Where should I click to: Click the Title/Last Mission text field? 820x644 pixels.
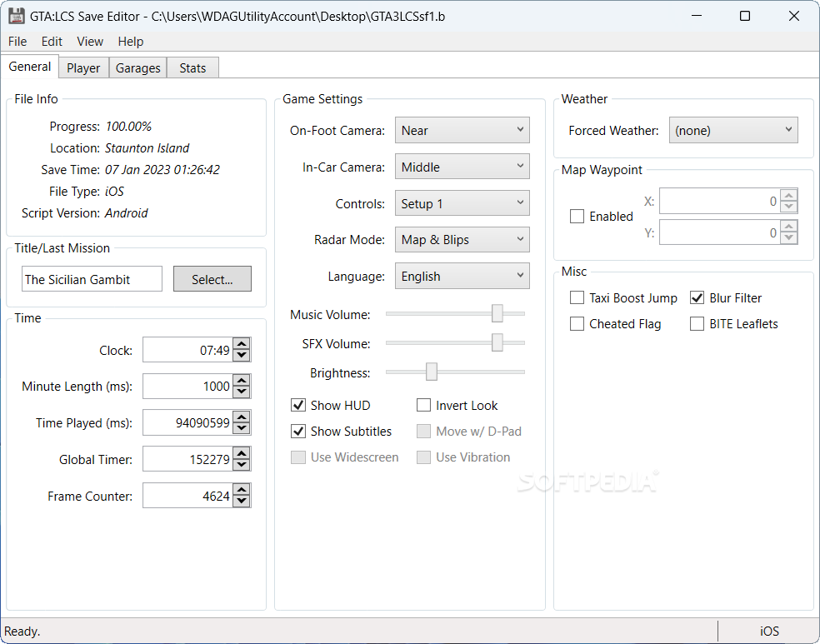(x=92, y=279)
